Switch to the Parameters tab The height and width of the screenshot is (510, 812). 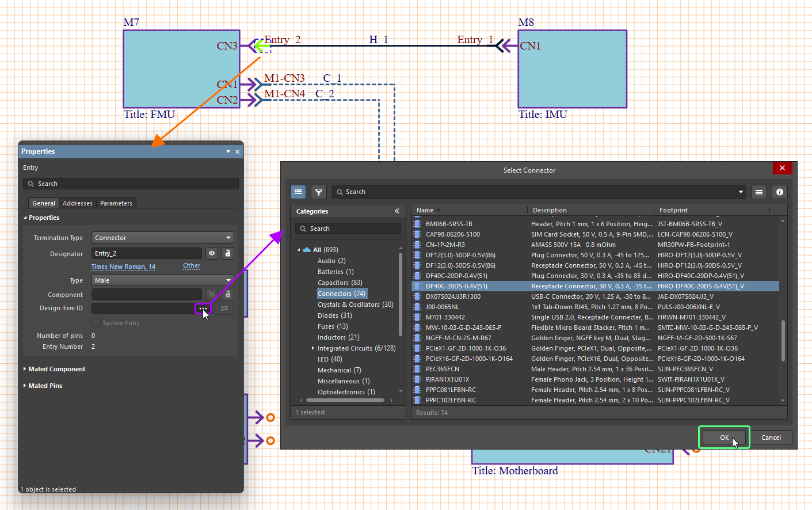(116, 203)
